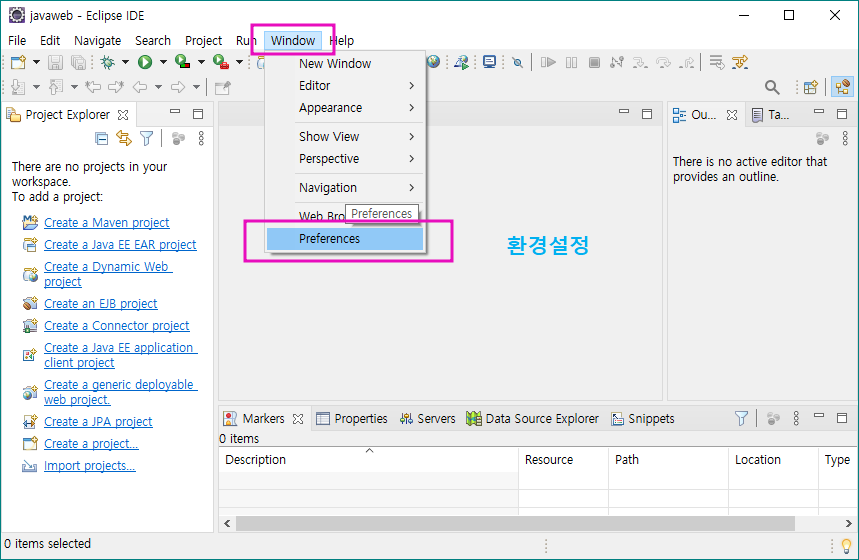Click the Forward navigation arrow icon

[x=178, y=87]
